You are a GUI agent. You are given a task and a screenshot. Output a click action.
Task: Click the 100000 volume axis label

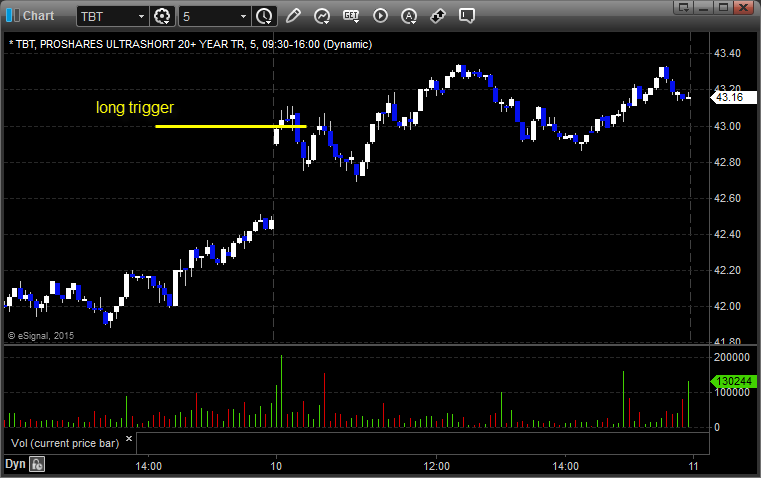coord(731,393)
